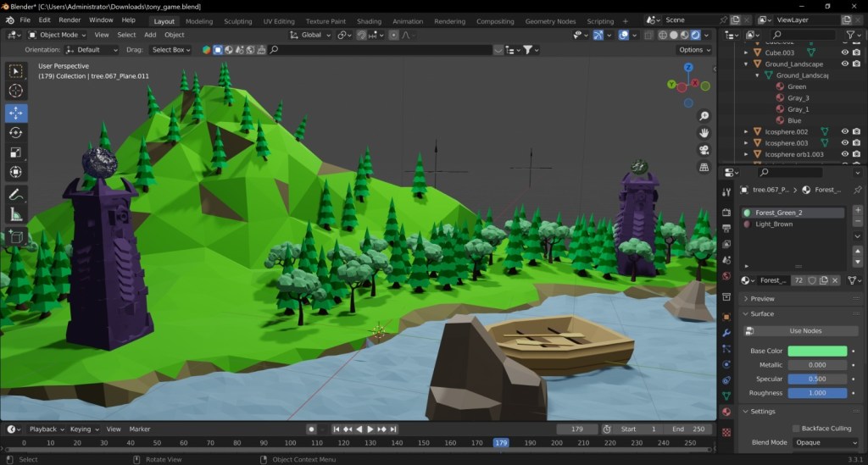The width and height of the screenshot is (868, 465).
Task: Select the Scale tool
Action: point(16,152)
